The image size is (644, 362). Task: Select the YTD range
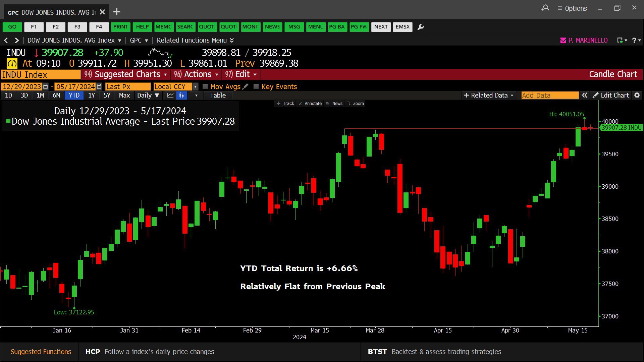click(x=74, y=95)
